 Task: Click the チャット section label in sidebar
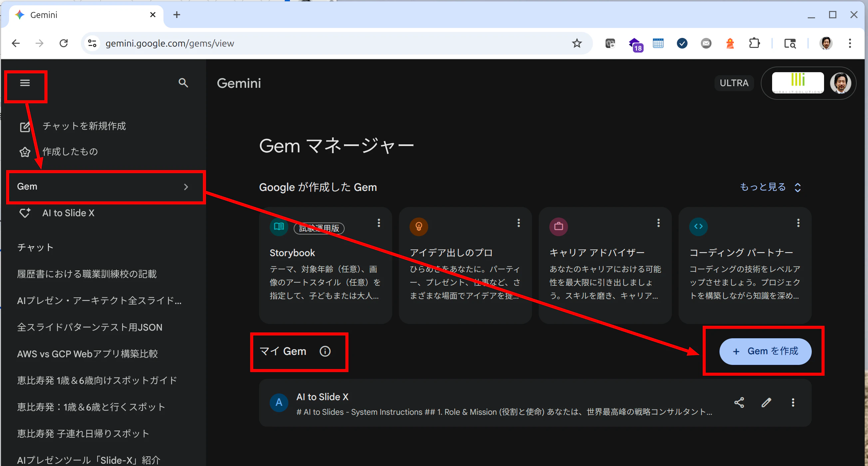[x=35, y=247]
